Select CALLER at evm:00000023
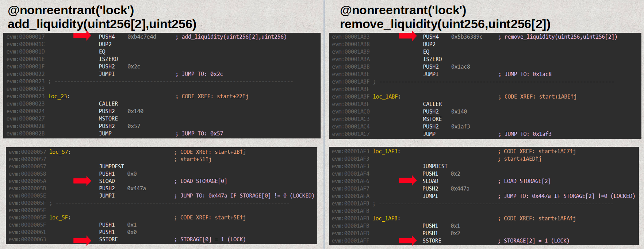The image size is (644, 249). [108, 104]
